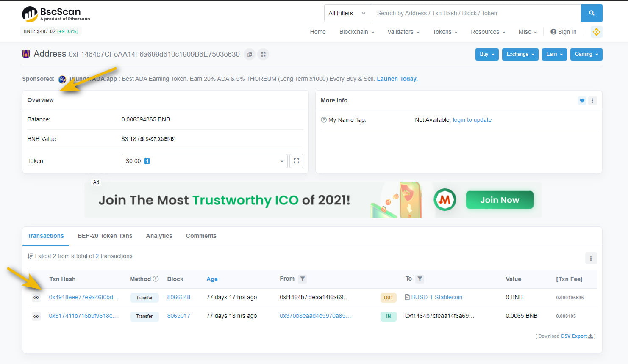Open the Earn dropdown button
628x364 pixels.
pyautogui.click(x=554, y=54)
